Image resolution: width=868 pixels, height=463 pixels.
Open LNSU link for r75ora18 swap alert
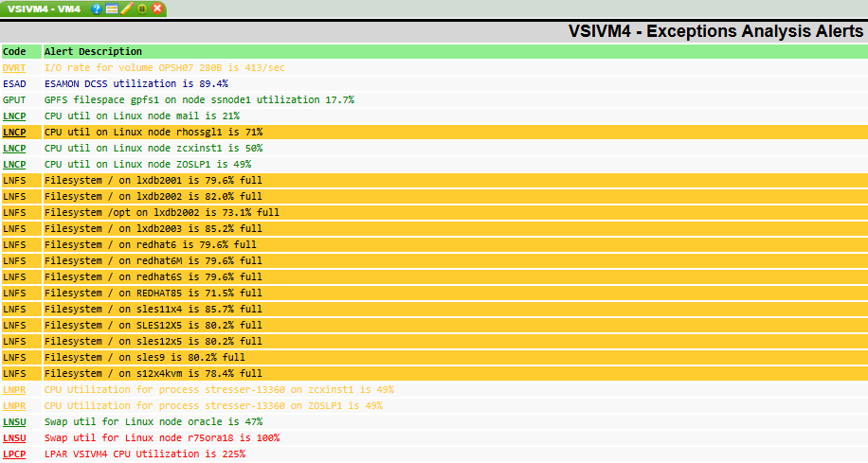tap(14, 438)
